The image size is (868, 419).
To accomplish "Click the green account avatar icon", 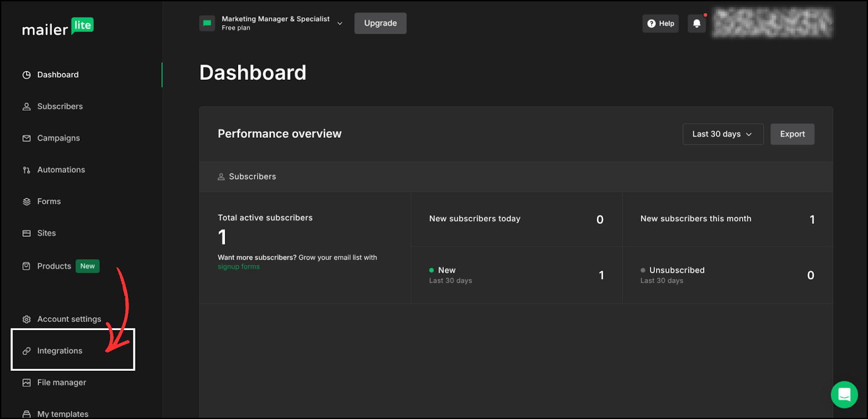I will (207, 23).
